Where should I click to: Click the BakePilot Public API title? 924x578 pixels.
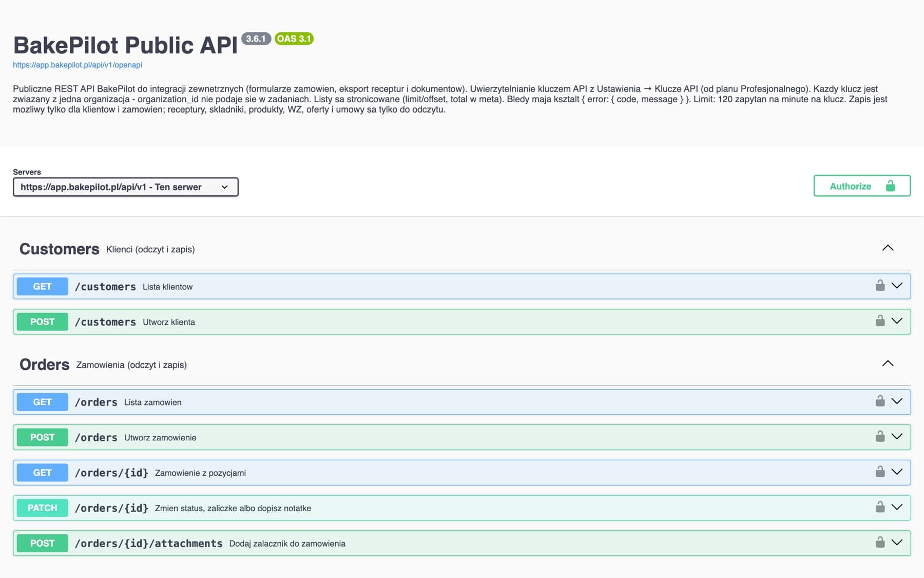click(125, 45)
